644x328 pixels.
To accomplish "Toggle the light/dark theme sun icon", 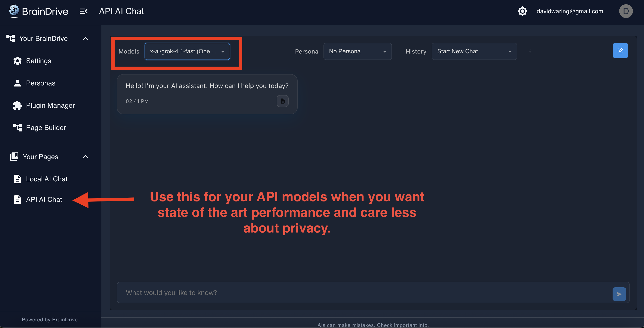I will [x=523, y=11].
